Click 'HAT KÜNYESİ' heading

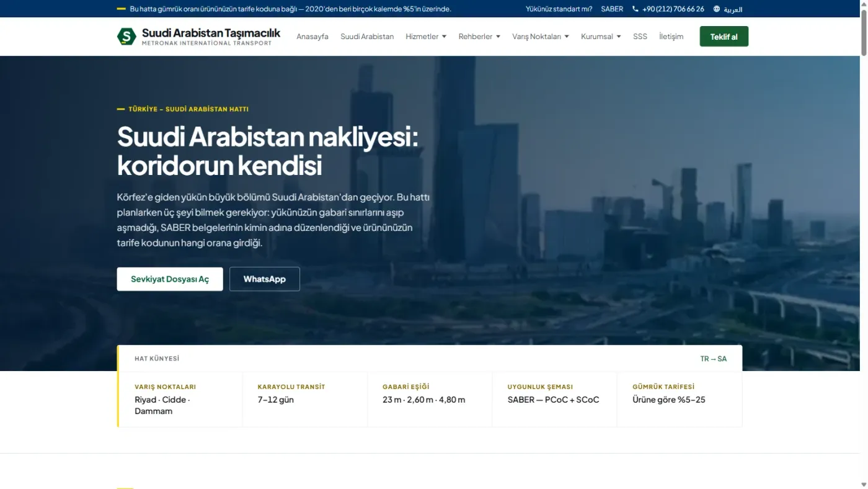(x=157, y=359)
